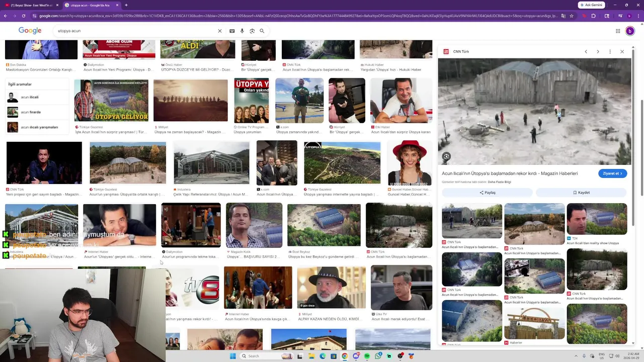Open the red hat woman Güncel Haber thumbnail

coord(410,163)
